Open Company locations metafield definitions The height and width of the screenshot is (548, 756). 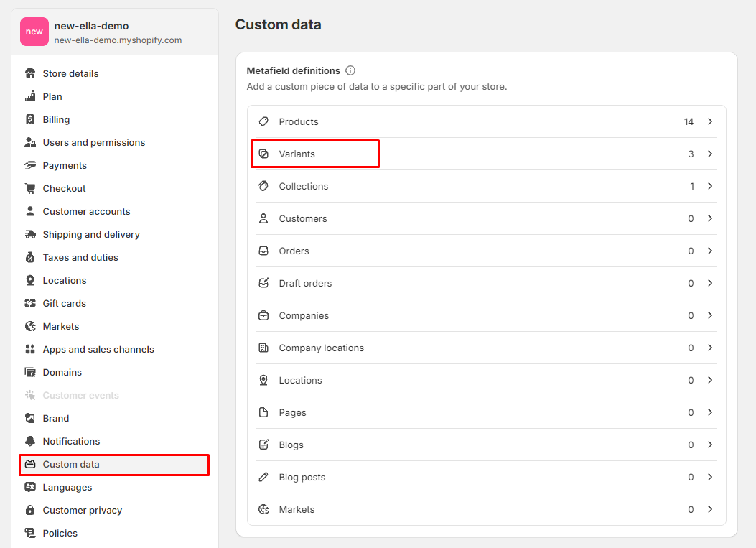click(321, 348)
